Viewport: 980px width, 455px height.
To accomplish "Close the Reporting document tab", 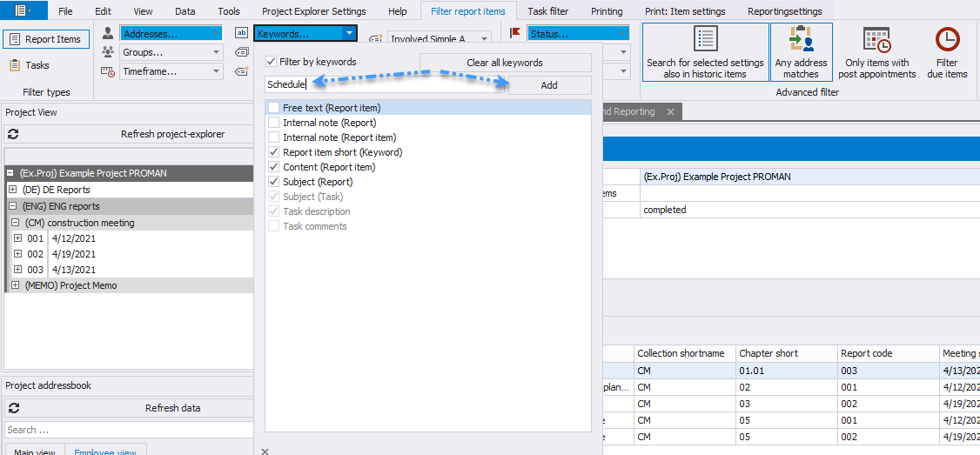I will (x=670, y=111).
